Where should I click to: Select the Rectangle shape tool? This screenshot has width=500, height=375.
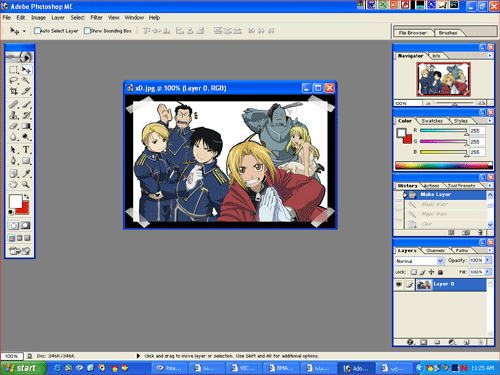click(x=26, y=161)
